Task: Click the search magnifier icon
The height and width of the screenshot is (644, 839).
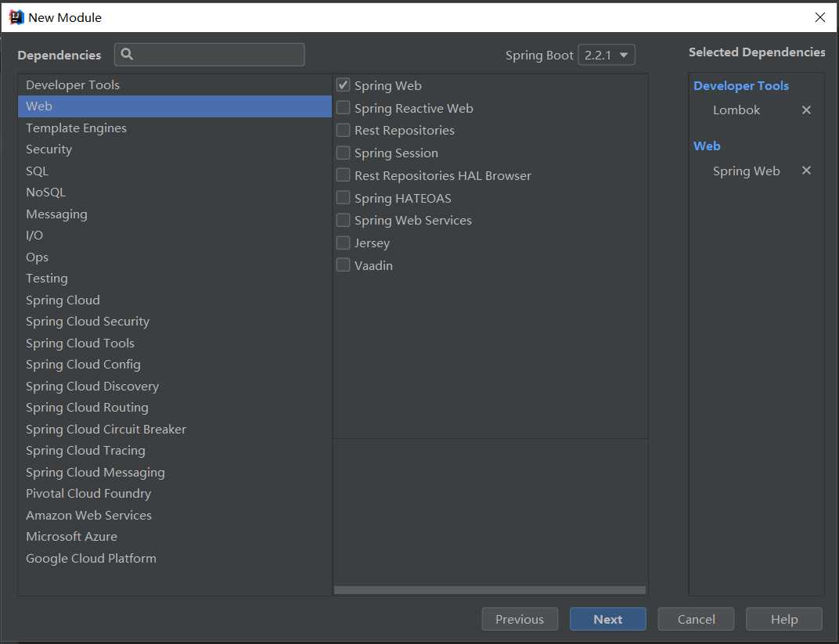Action: pos(128,54)
